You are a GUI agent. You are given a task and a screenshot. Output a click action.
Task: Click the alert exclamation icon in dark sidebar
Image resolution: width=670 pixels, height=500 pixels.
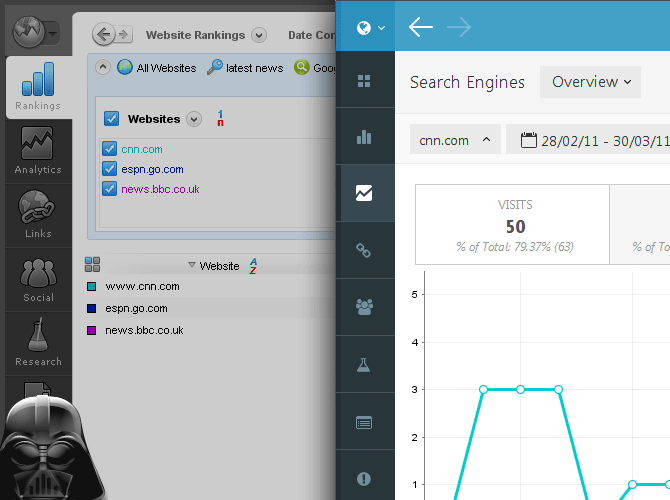[364, 478]
